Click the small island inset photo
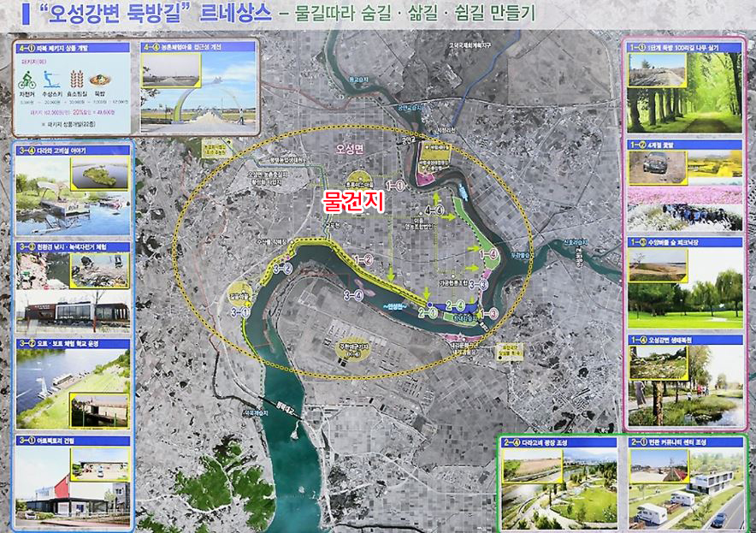The height and width of the screenshot is (533, 756). (100, 175)
